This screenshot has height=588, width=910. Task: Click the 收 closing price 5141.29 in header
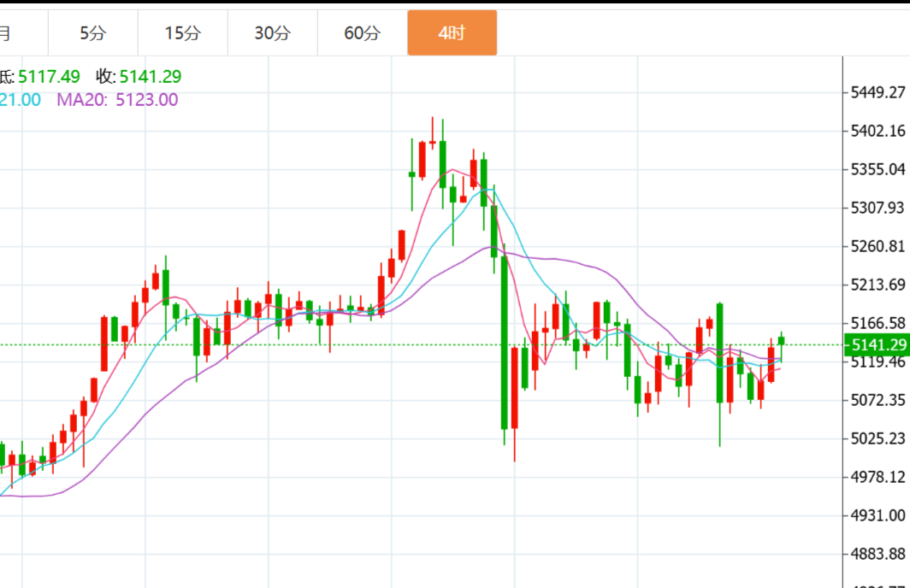[150, 77]
